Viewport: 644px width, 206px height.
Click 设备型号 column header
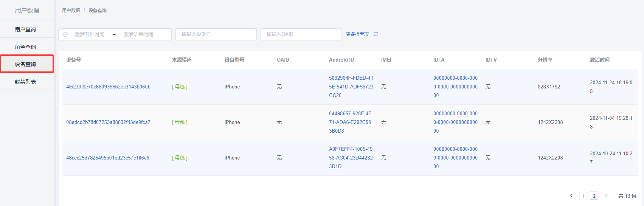click(x=234, y=60)
